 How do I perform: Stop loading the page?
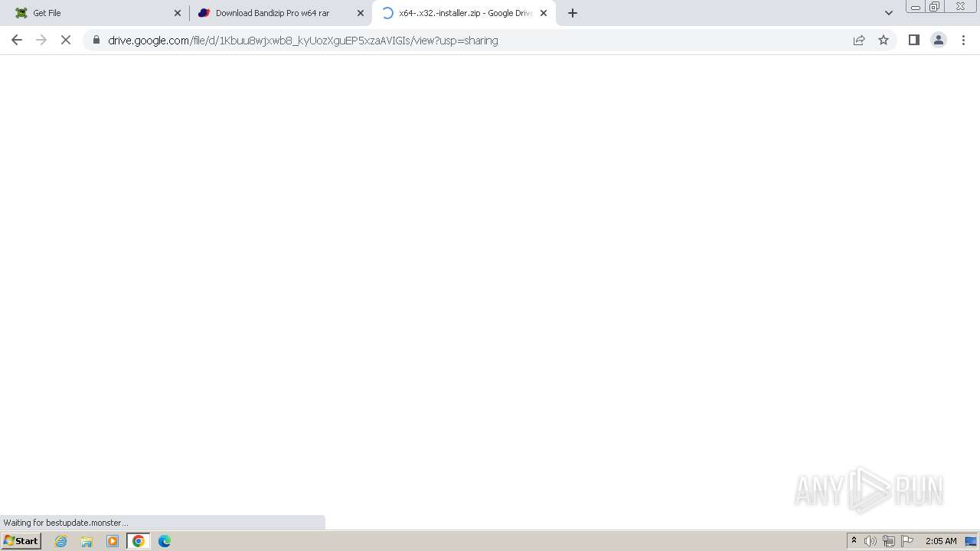66,40
